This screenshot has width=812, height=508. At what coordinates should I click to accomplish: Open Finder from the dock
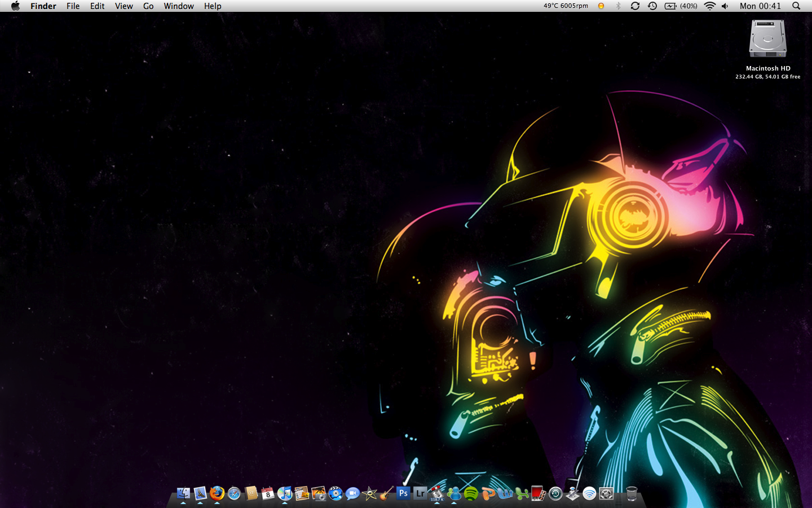pos(183,493)
